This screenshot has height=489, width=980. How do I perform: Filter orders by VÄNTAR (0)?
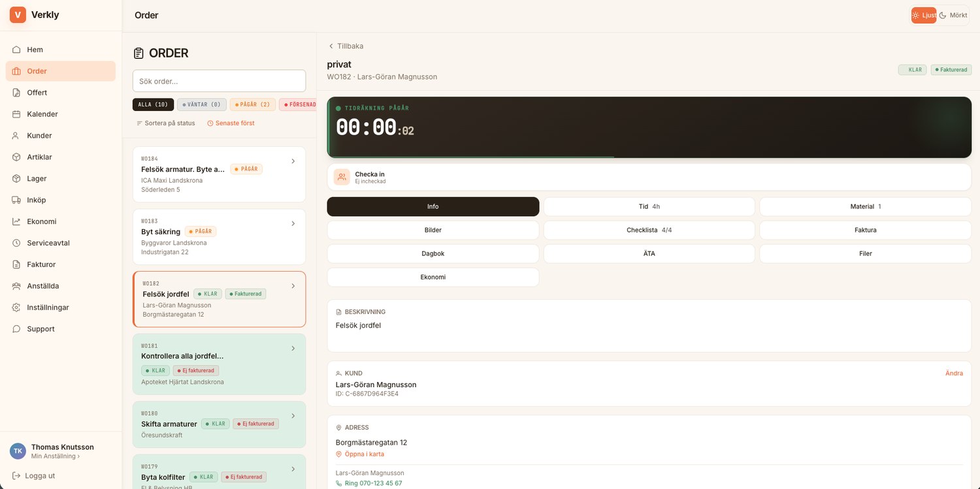[x=202, y=104]
